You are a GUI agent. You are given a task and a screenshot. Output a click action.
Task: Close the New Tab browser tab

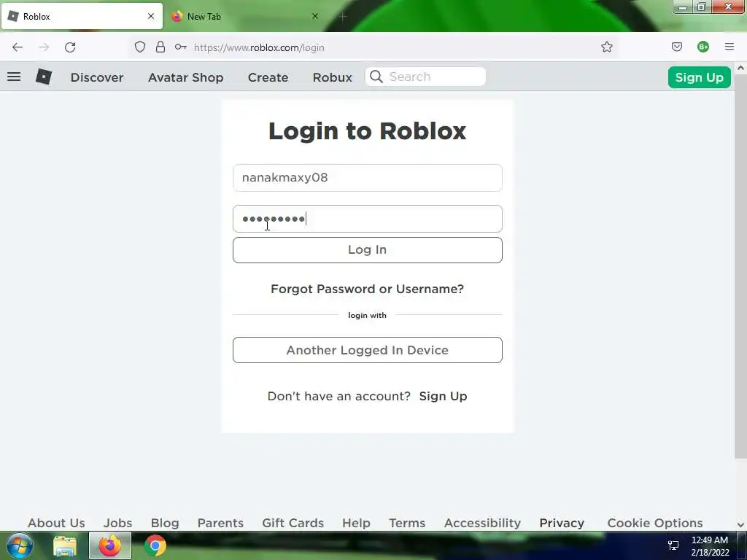(315, 16)
